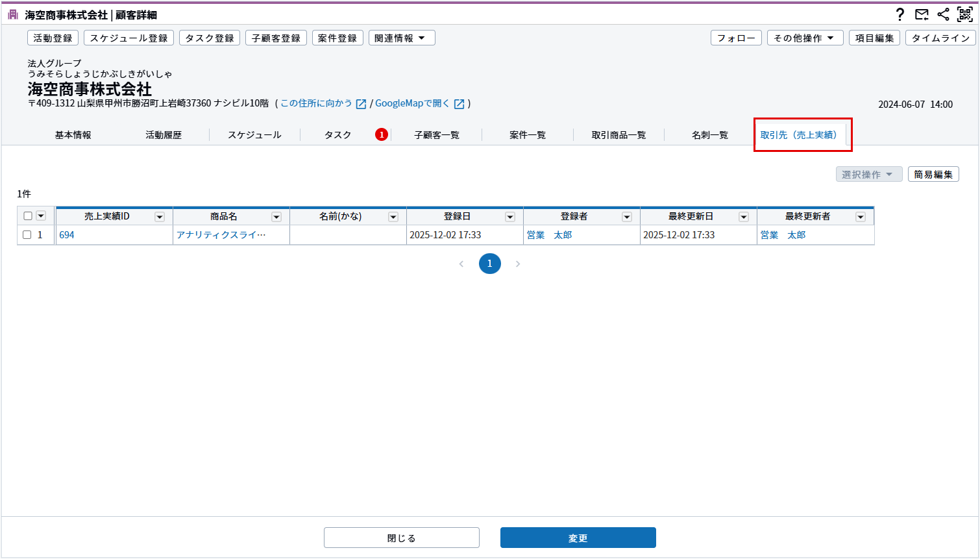Switch to the 案件一覧 tab

(528, 135)
